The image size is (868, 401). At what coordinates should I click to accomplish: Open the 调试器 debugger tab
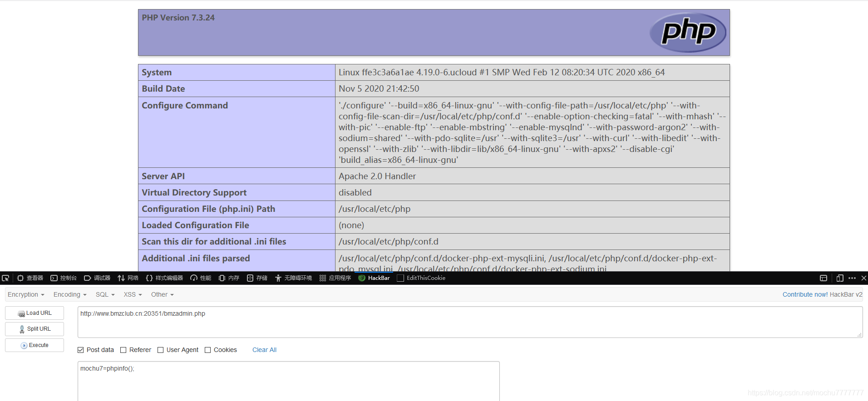97,278
